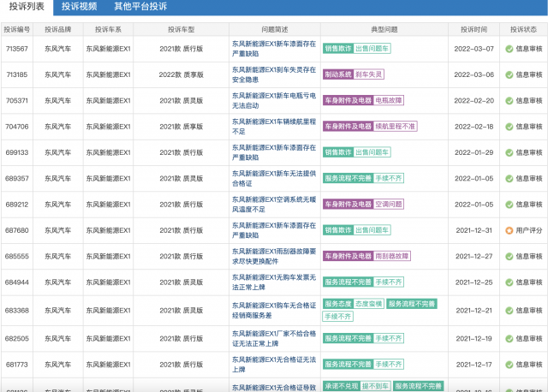548x392 pixels.
Task: Open the 其他平台投诉 tab
Action: point(140,7)
